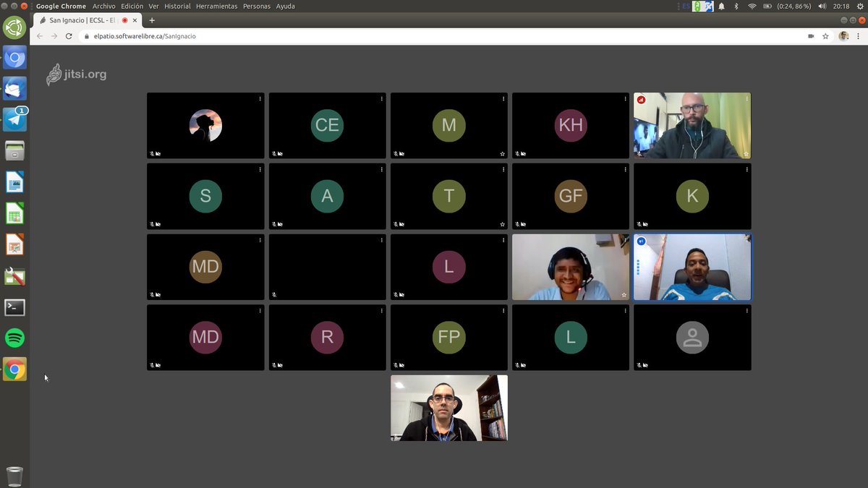Open the KH participant tile menu dots

(x=625, y=98)
